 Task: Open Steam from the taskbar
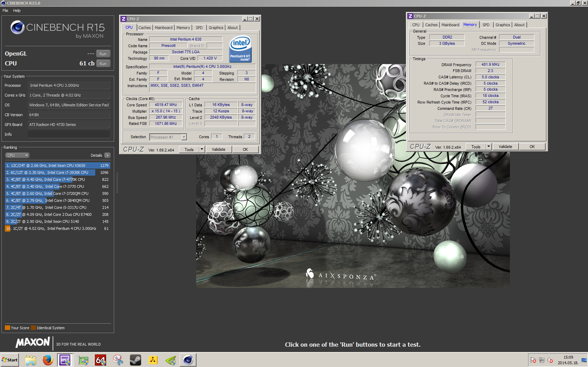136,360
